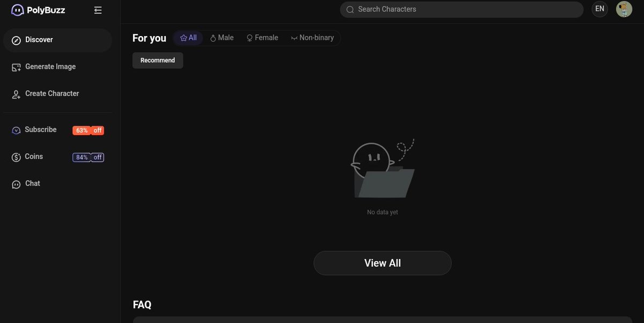Click the compass icon next to Discover
This screenshot has width=644, height=323.
tap(16, 40)
